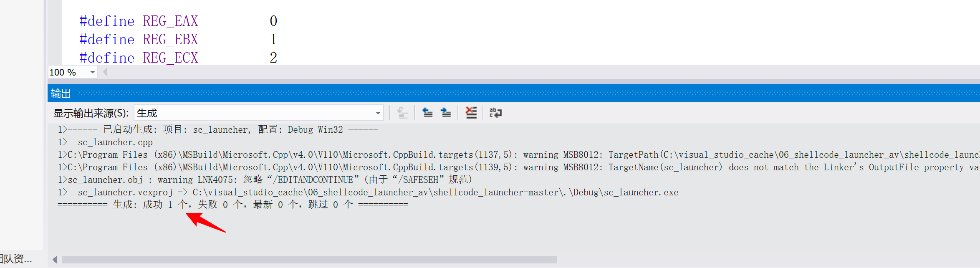This screenshot has width=980, height=268.
Task: Click the sc_launcher.cpp output line
Action: point(105,142)
